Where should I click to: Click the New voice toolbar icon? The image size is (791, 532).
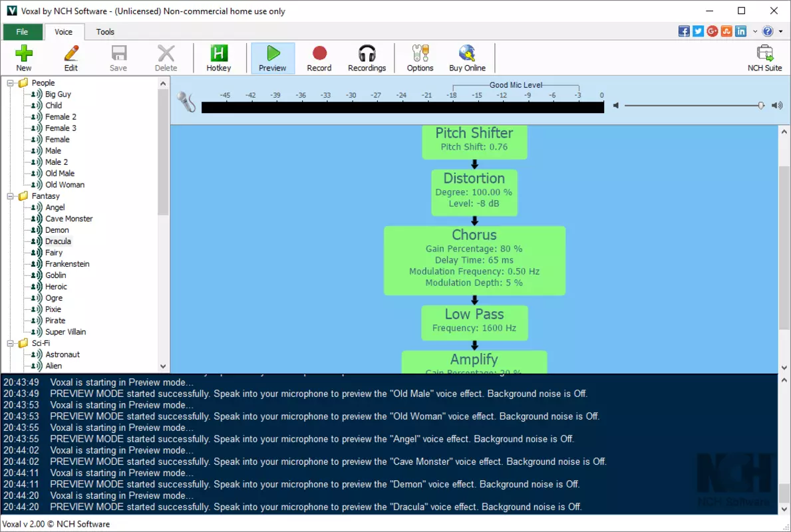tap(24, 58)
